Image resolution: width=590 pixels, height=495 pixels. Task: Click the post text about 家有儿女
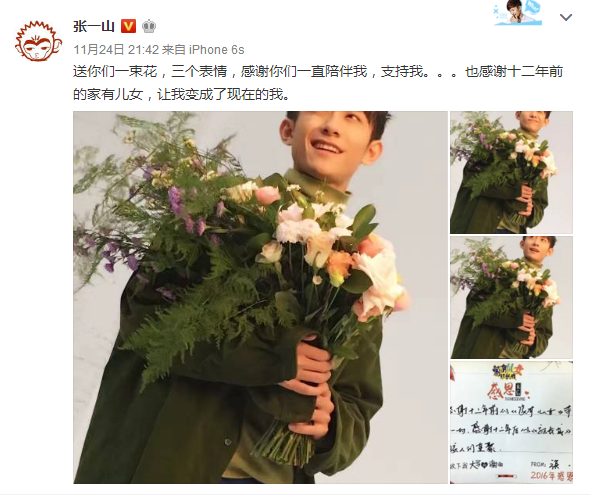click(181, 94)
